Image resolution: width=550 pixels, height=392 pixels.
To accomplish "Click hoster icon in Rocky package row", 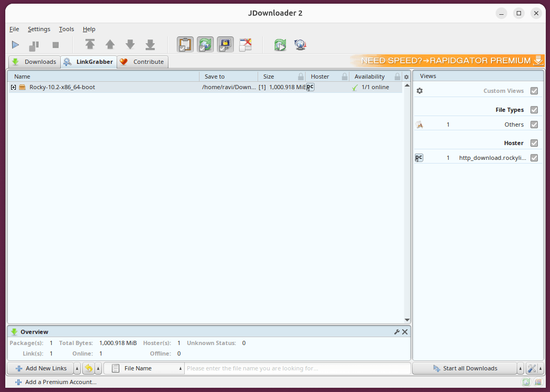I will [310, 87].
